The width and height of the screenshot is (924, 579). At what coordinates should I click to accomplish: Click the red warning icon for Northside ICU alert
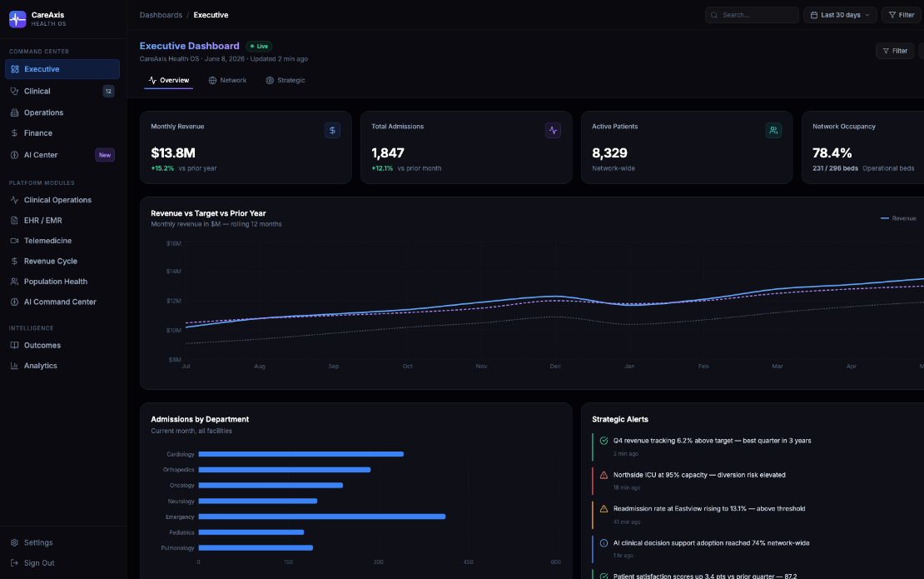[604, 475]
